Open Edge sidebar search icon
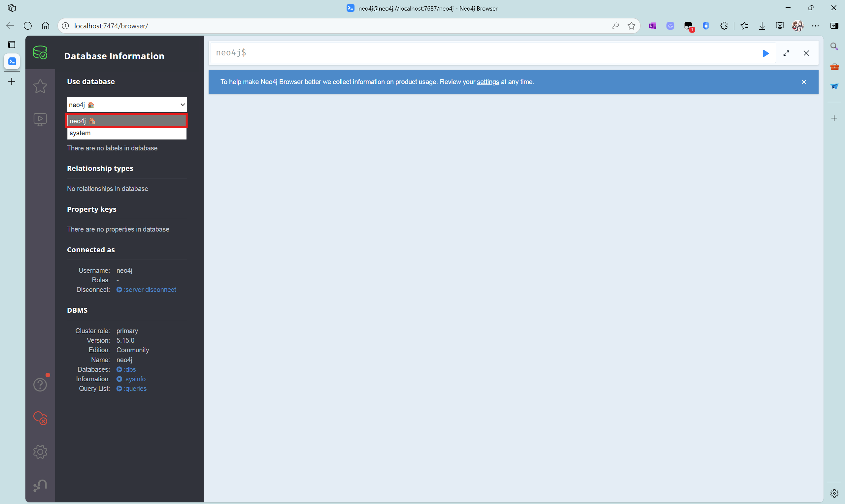The width and height of the screenshot is (845, 504). (x=834, y=47)
